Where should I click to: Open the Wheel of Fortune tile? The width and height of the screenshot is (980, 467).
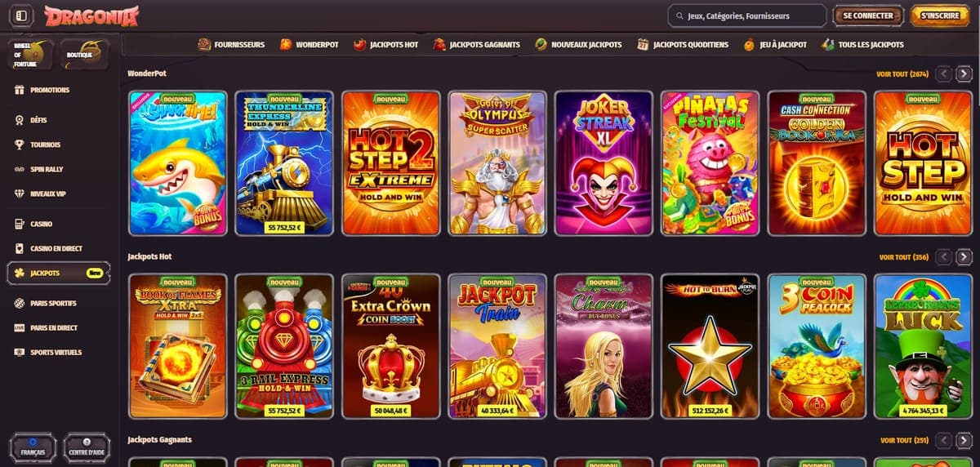click(31, 54)
